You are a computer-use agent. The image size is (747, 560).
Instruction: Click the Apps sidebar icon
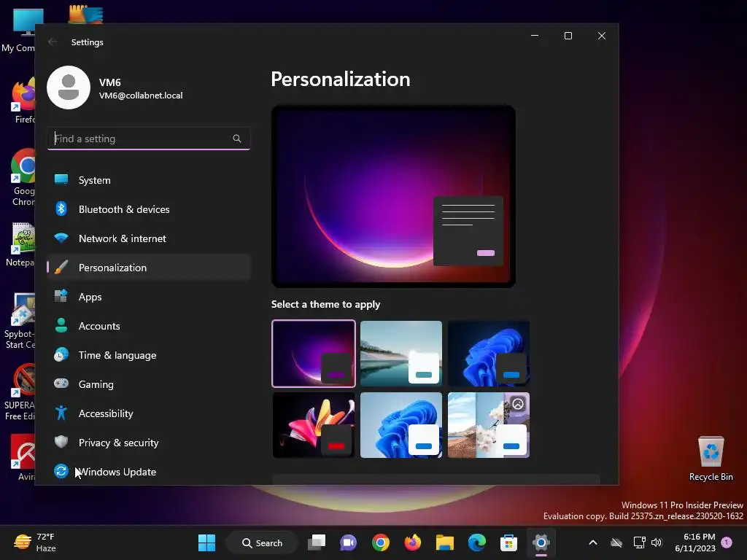[x=61, y=296]
